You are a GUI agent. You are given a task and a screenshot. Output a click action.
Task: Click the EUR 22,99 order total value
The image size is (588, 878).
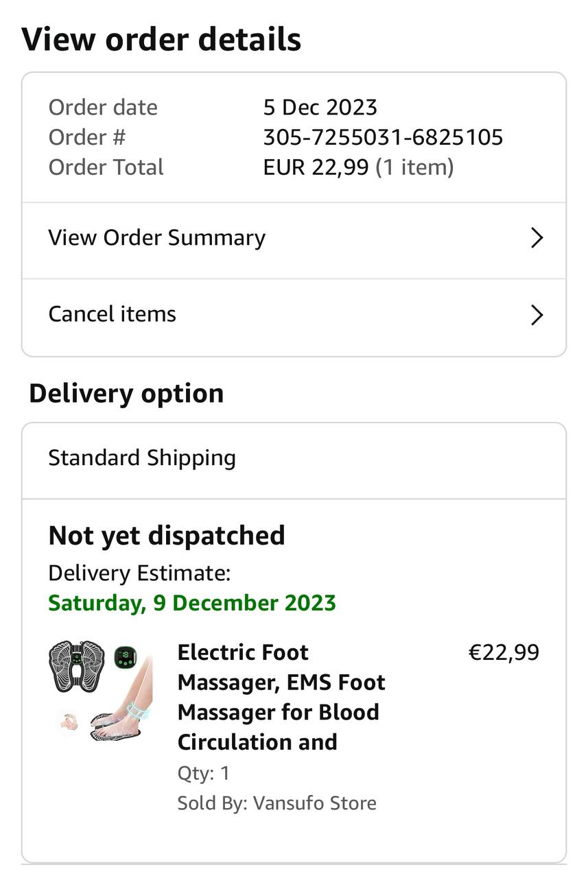click(316, 167)
